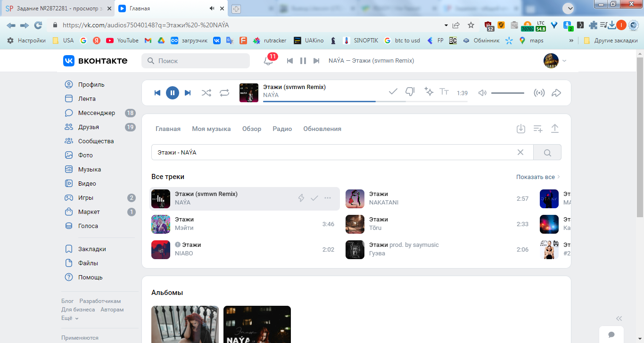Viewport: 644px width, 343px height.
Task: Clear the audio search query with X
Action: (x=520, y=152)
